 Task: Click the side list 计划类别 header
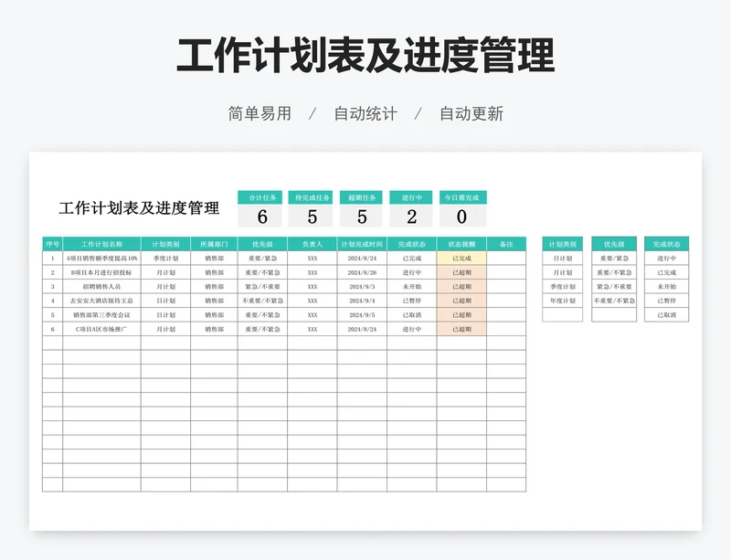click(562, 244)
